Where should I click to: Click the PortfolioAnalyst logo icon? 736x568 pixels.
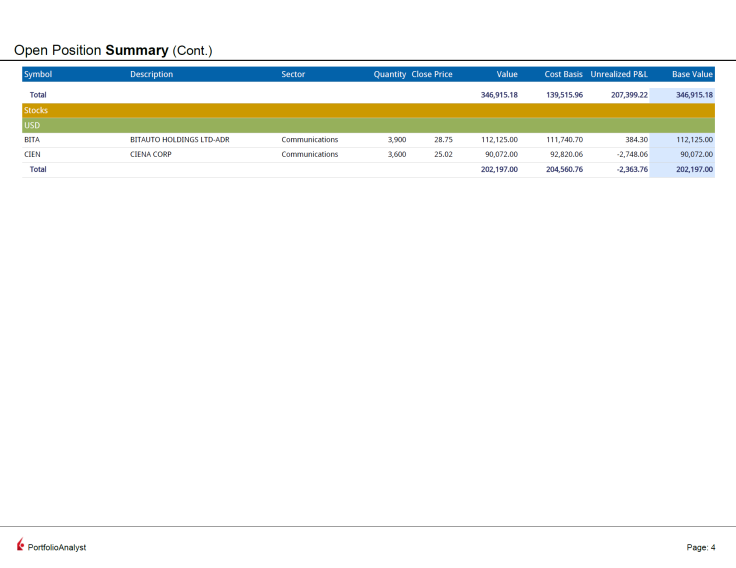pyautogui.click(x=20, y=545)
